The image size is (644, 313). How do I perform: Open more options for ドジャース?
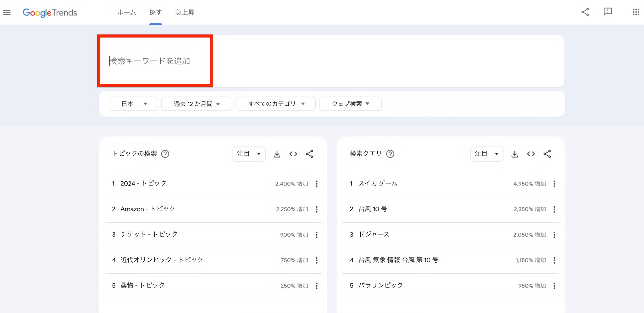click(x=554, y=235)
